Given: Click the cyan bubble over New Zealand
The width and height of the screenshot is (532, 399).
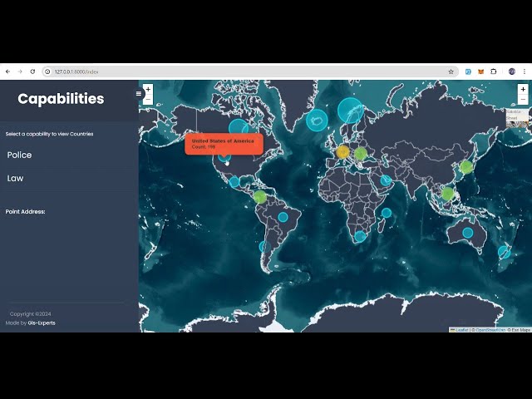Looking at the screenshot, I should coord(505,252).
